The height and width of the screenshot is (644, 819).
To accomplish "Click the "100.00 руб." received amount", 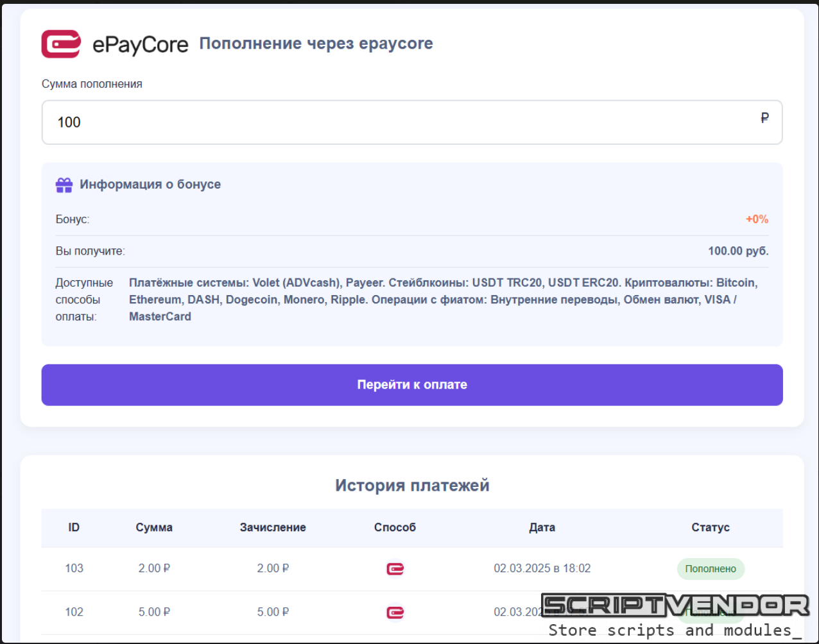I will (738, 251).
